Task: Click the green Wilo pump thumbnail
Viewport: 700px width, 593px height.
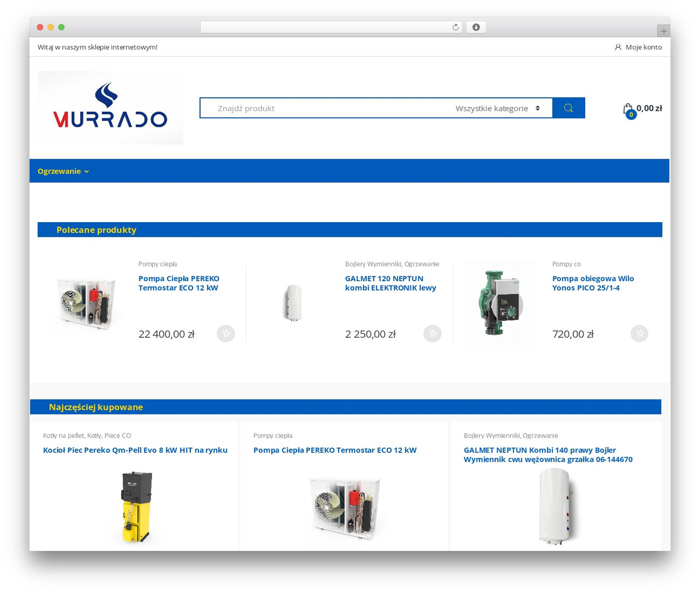Action: click(500, 303)
